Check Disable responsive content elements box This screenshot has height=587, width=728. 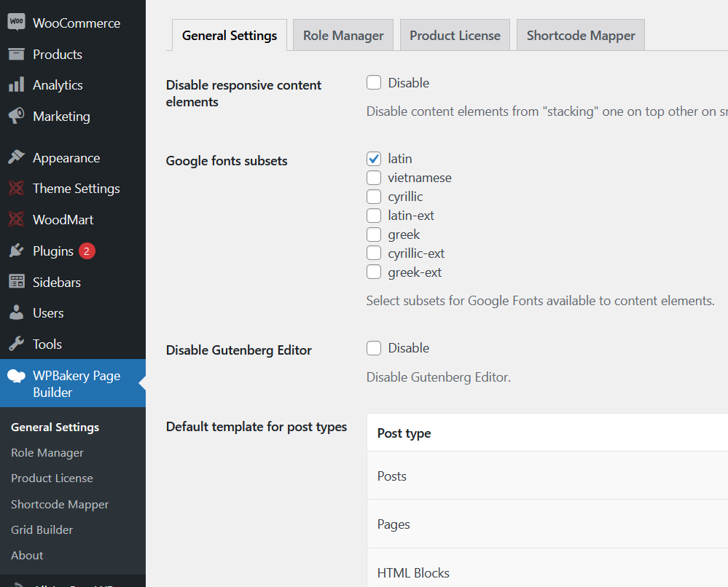(374, 83)
